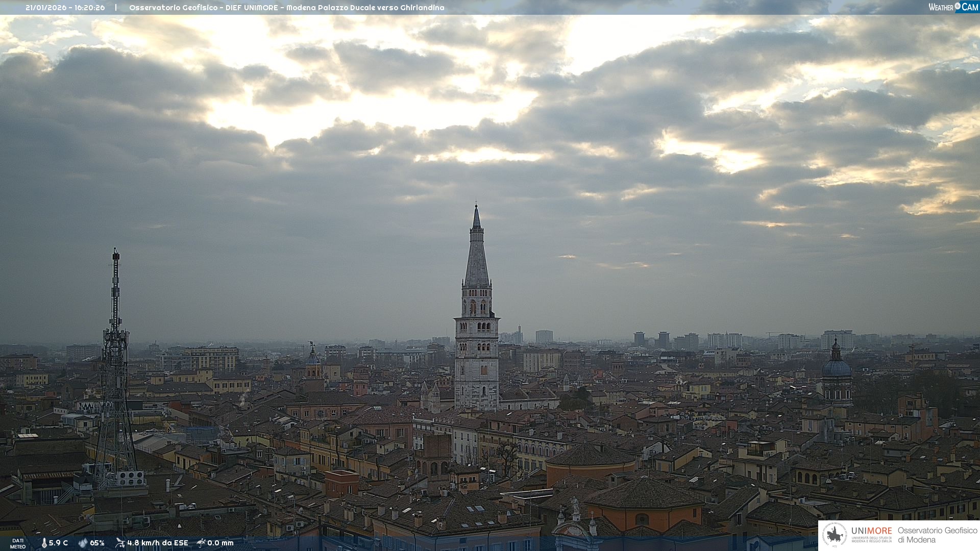Click the DATI METEO label
Image resolution: width=980 pixels, height=551 pixels.
18,543
